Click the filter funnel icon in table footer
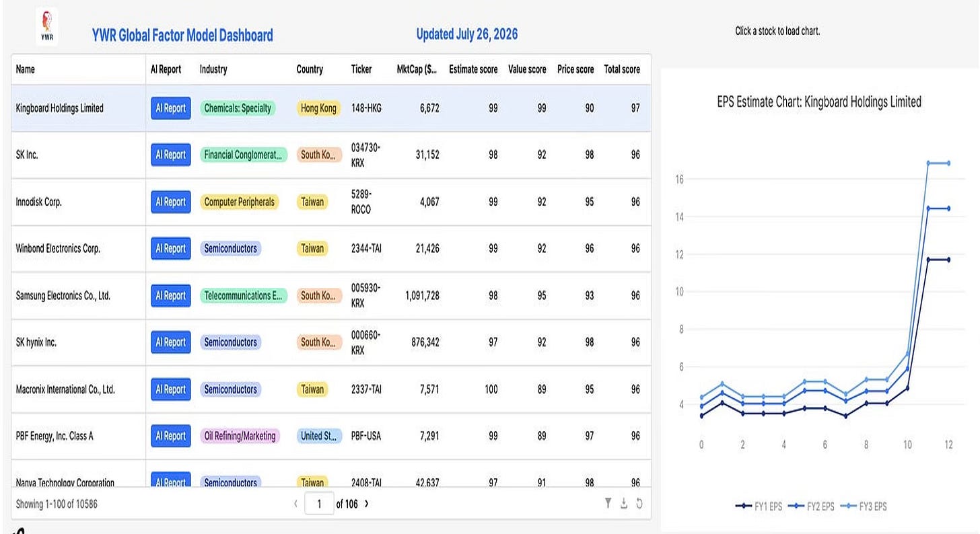The width and height of the screenshot is (980, 534). 608,503
